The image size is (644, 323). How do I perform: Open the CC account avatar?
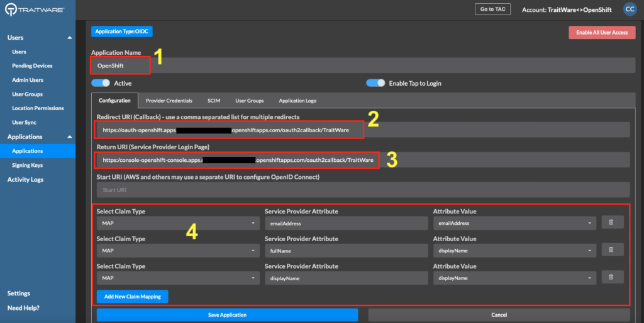[x=630, y=9]
